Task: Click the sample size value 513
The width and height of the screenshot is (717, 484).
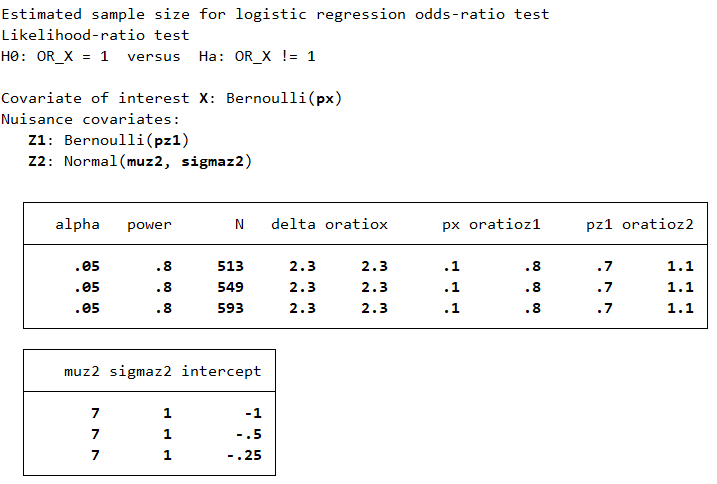Action: tap(230, 267)
